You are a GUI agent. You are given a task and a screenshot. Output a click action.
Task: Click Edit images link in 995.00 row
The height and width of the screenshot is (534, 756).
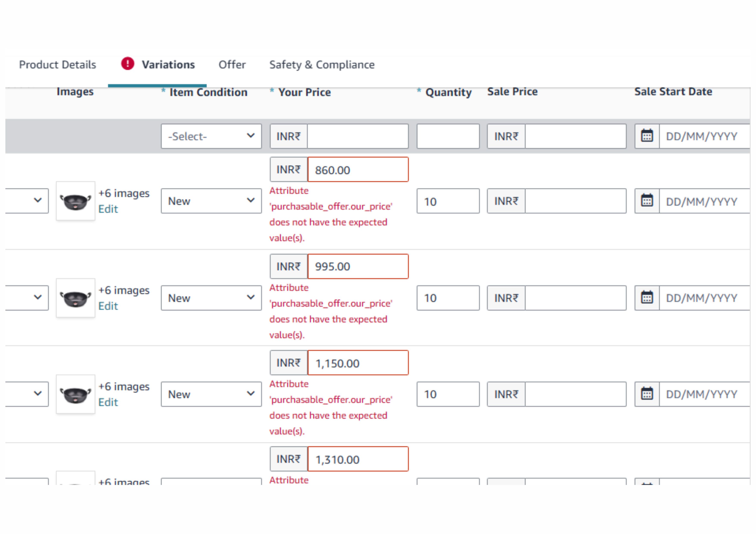108,306
